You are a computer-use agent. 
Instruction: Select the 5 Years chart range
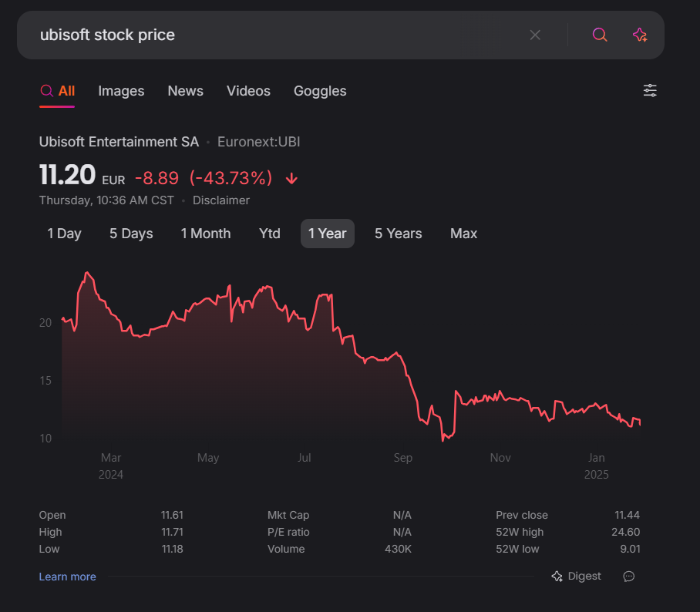coord(399,234)
